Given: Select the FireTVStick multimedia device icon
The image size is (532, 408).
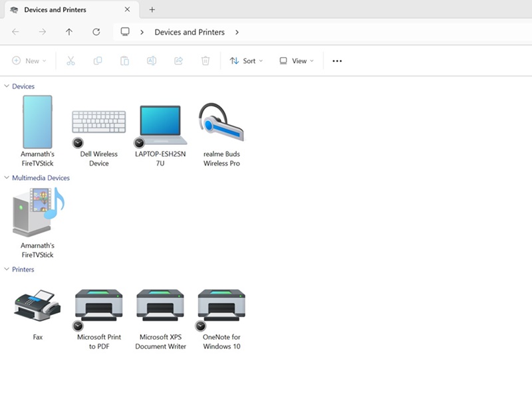Looking at the screenshot, I should pyautogui.click(x=38, y=213).
